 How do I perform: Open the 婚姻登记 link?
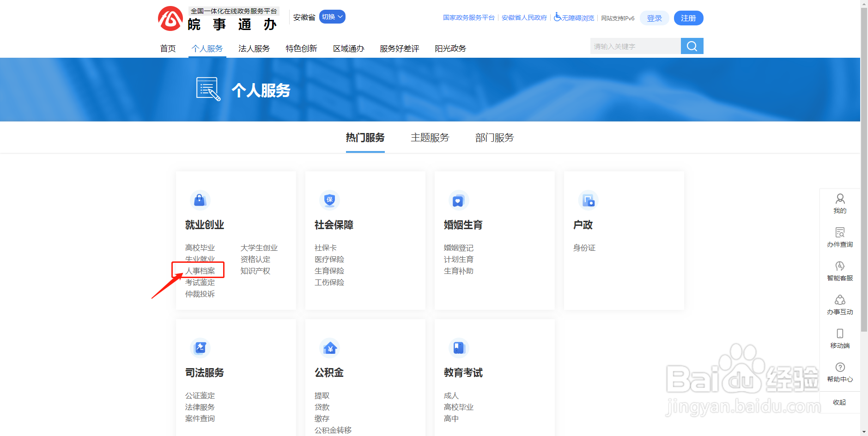(459, 248)
